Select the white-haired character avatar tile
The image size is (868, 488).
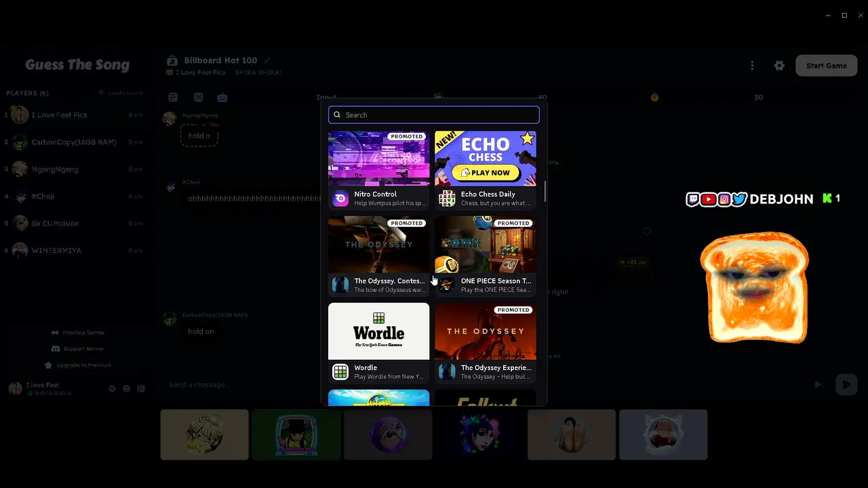click(663, 434)
